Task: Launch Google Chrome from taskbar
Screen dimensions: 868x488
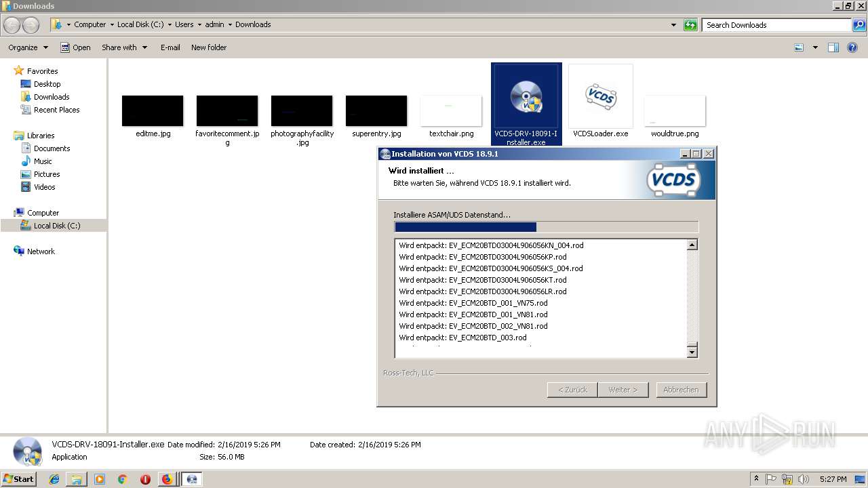Action: [x=122, y=479]
